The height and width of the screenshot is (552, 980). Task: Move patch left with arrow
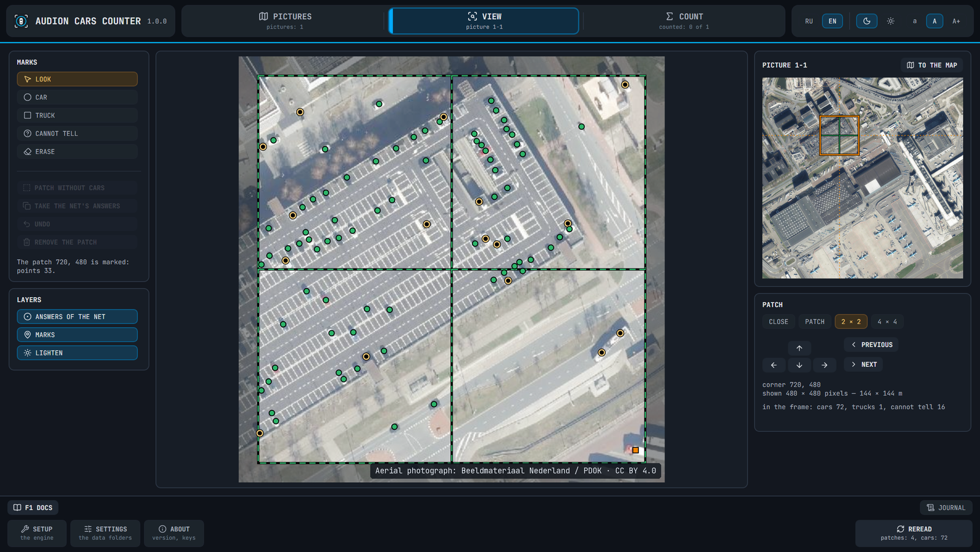(x=774, y=365)
